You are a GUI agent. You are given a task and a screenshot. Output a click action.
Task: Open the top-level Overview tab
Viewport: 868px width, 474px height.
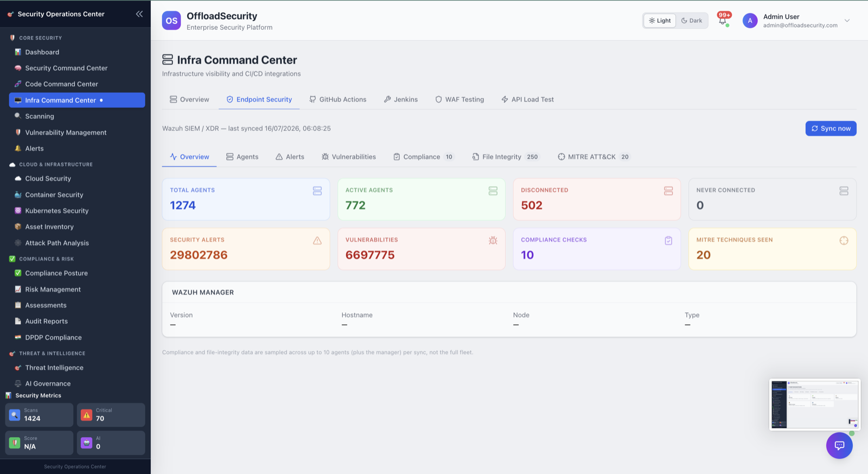coord(189,99)
